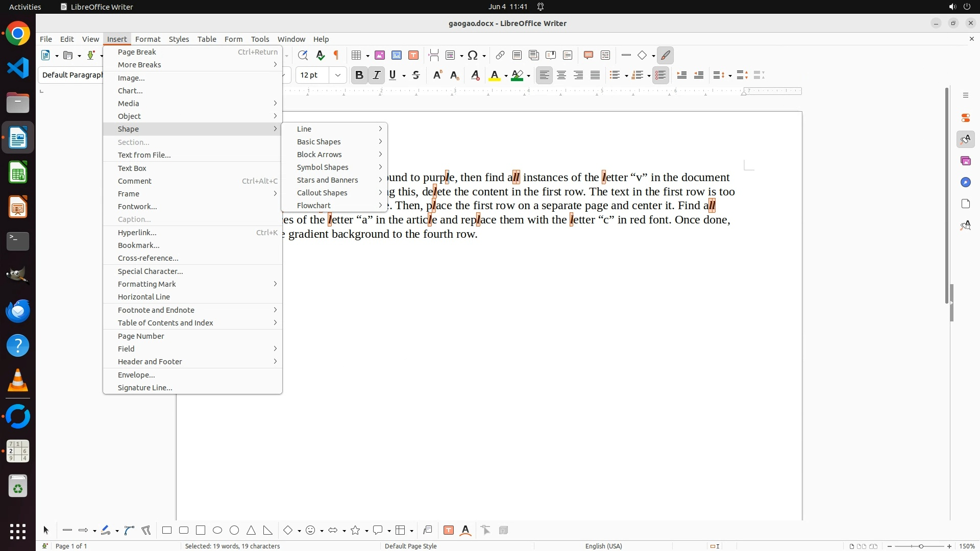Click the Strikethrough formatting icon

point(416,76)
